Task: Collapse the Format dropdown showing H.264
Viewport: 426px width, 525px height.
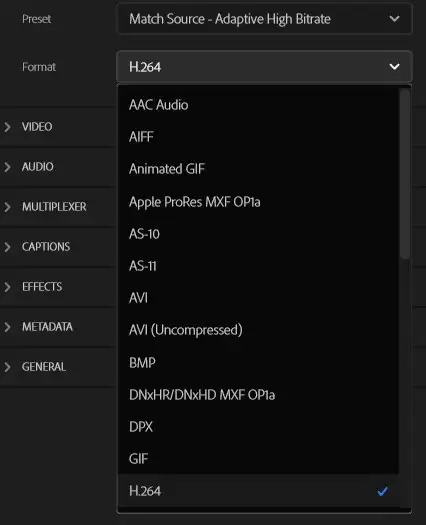Action: pyautogui.click(x=265, y=67)
